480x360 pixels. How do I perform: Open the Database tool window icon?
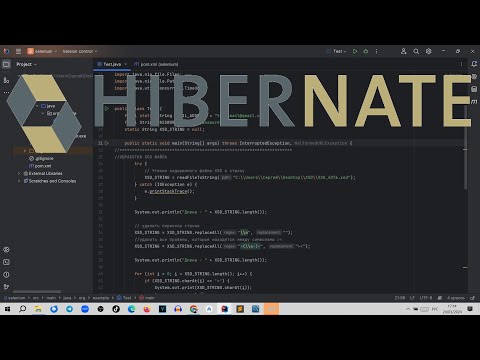[474, 89]
